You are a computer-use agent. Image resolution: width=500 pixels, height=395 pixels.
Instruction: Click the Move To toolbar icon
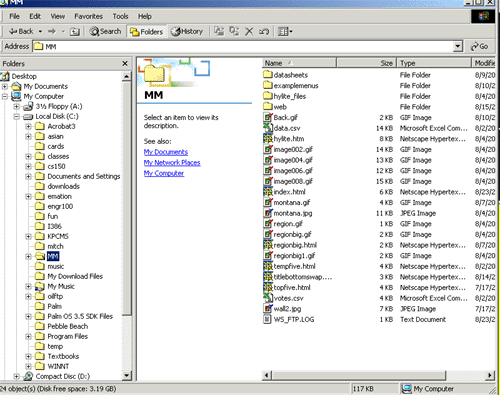pos(219,31)
